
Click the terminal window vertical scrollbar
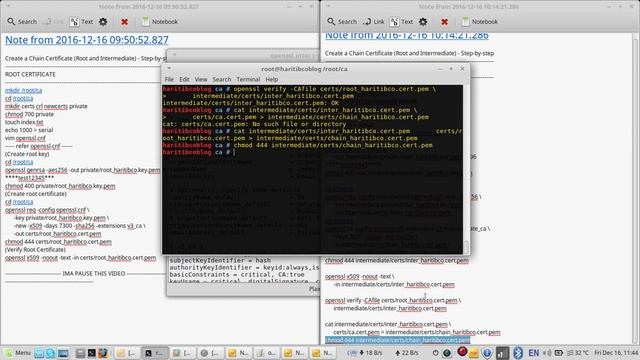pyautogui.click(x=465, y=169)
